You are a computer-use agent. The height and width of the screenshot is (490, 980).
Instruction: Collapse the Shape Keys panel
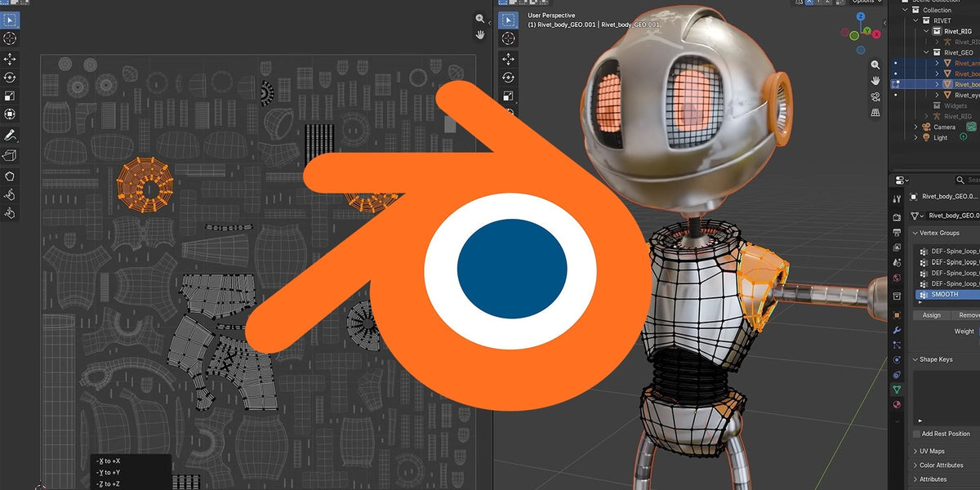915,359
